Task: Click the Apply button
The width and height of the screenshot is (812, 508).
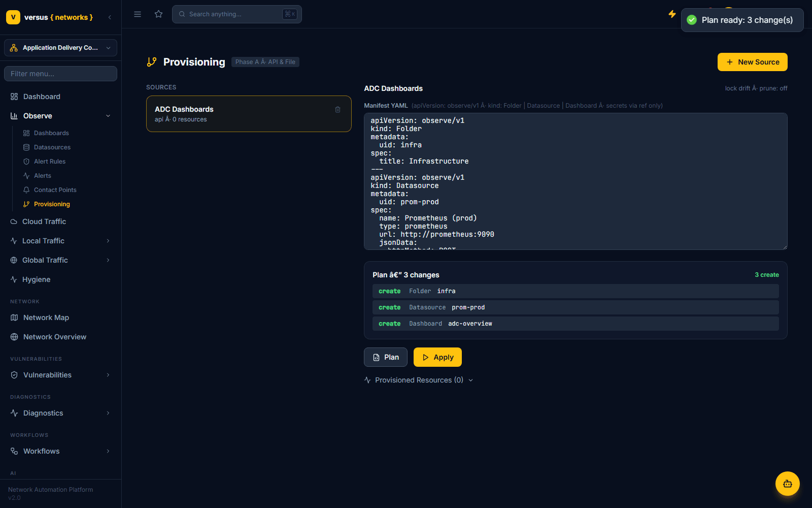Action: pyautogui.click(x=437, y=357)
